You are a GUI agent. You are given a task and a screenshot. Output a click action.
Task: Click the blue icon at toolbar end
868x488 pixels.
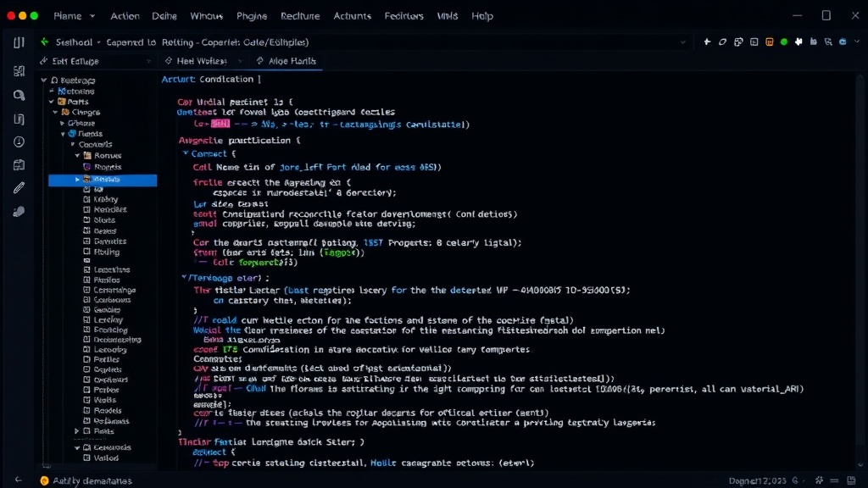(x=843, y=42)
